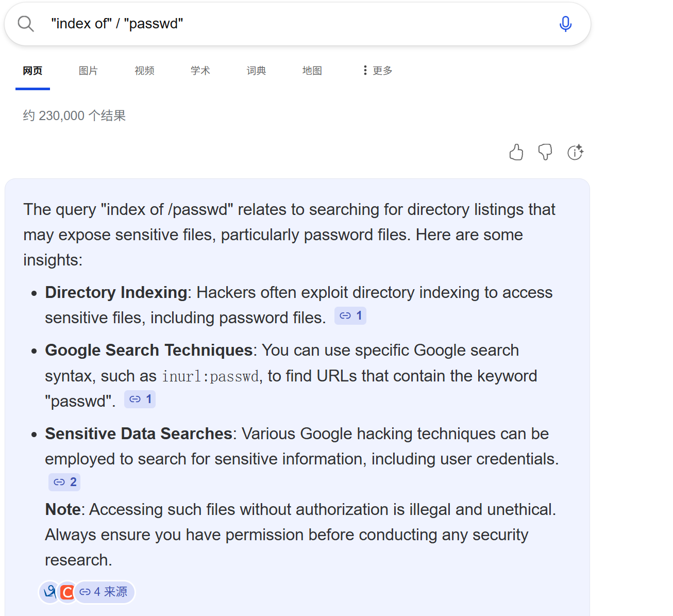Go to the 地图 maps tab

point(312,71)
